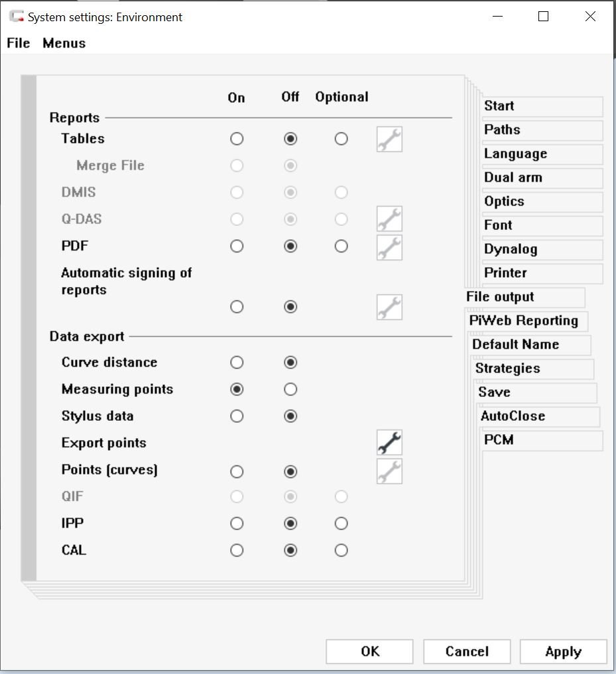616x674 pixels.
Task: Open wrench settings for PDF report
Action: tap(389, 247)
